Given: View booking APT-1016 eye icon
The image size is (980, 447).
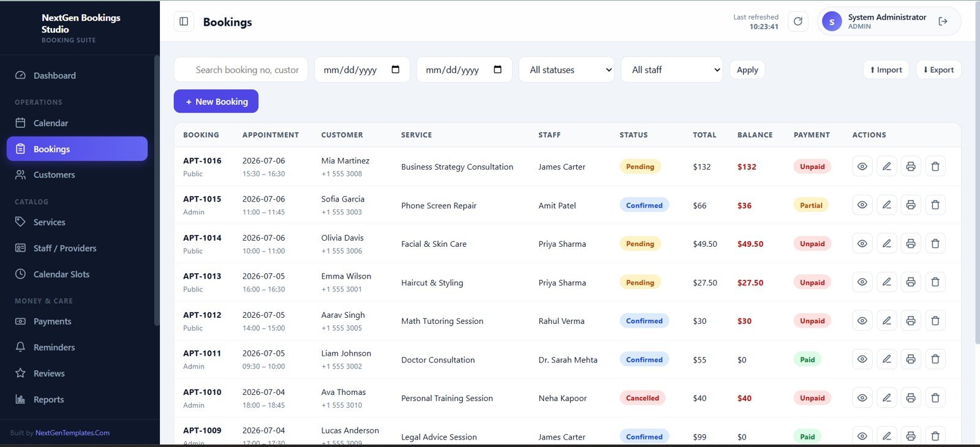Looking at the screenshot, I should (862, 167).
